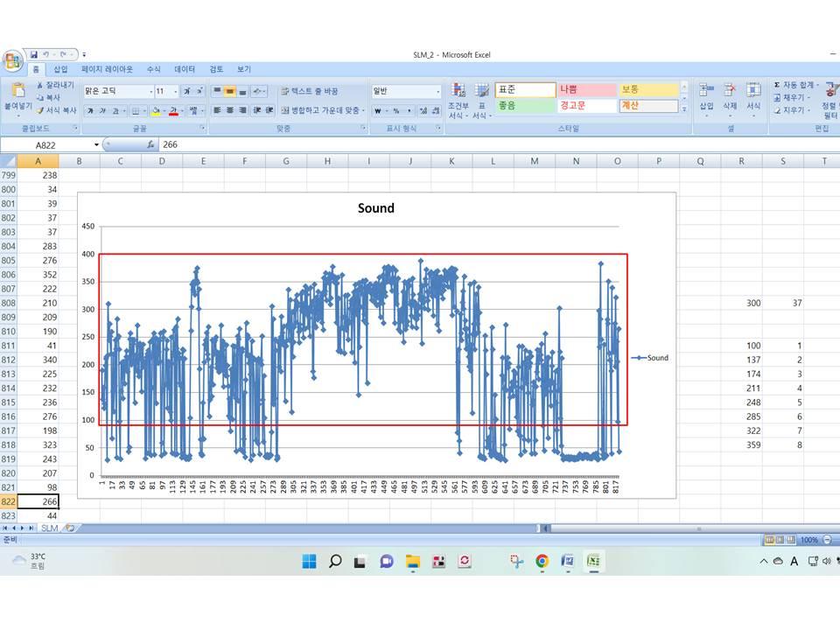Switch to Normal view in status bar
Viewport: 840px width, 630px height.
click(x=770, y=540)
